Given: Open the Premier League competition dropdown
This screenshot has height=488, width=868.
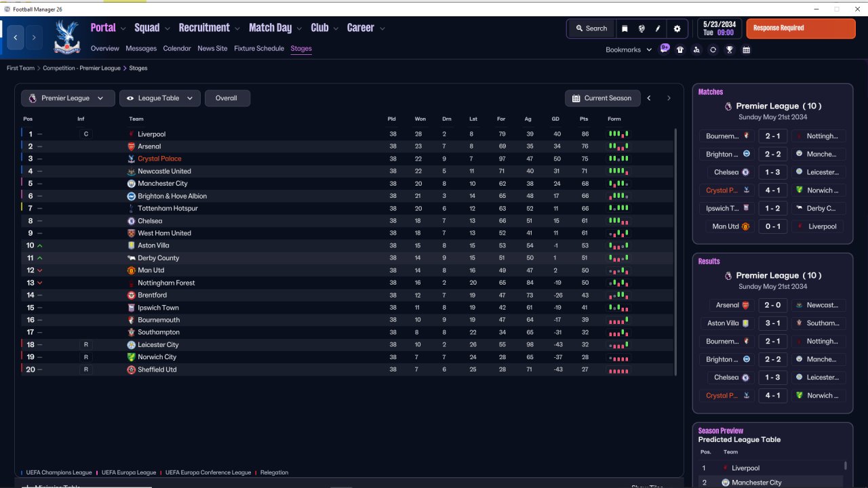Looking at the screenshot, I should [x=67, y=98].
